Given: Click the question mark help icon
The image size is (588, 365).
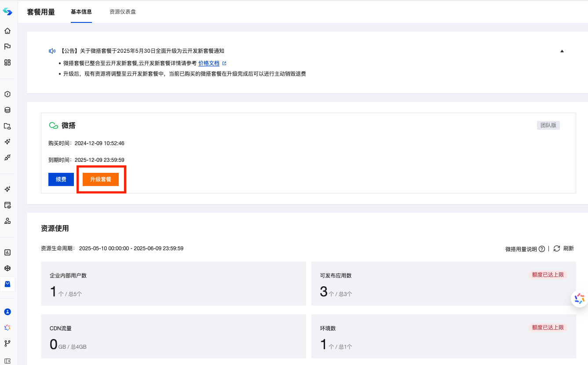Looking at the screenshot, I should (x=542, y=249).
